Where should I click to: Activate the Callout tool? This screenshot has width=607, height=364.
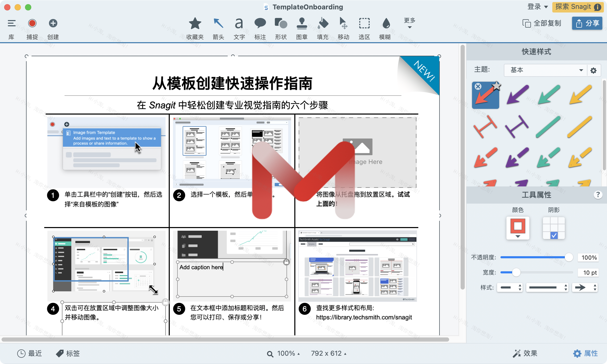260,27
